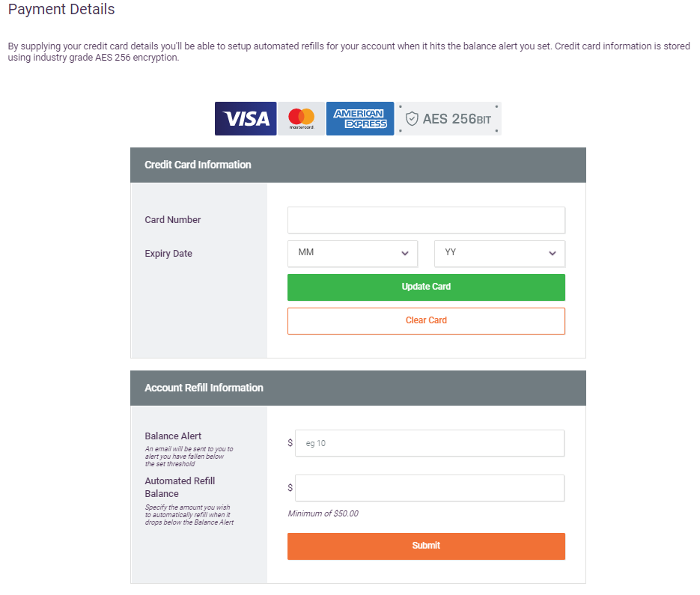Image resolution: width=700 pixels, height=595 pixels.
Task: Click the dollar sign beside Balance Alert
Action: 289,443
